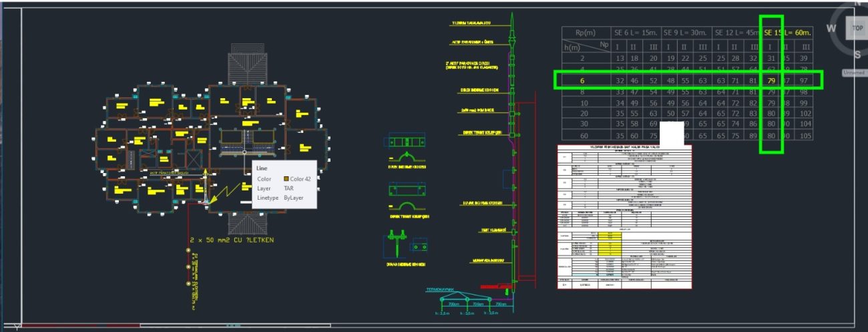Screen dimensions: 868x332
Task: Click the TOP face of the ViewCube
Action: coord(857,28)
